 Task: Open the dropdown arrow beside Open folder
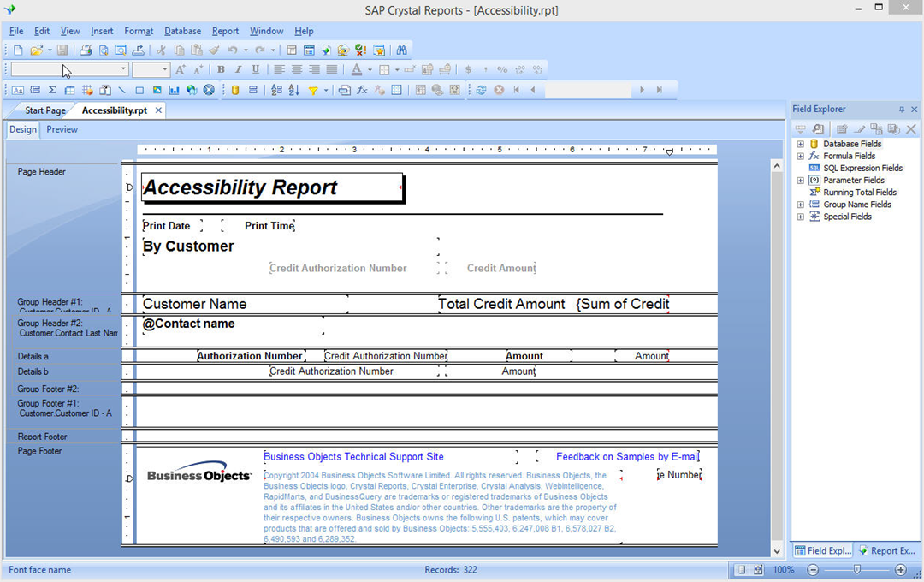(x=50, y=50)
